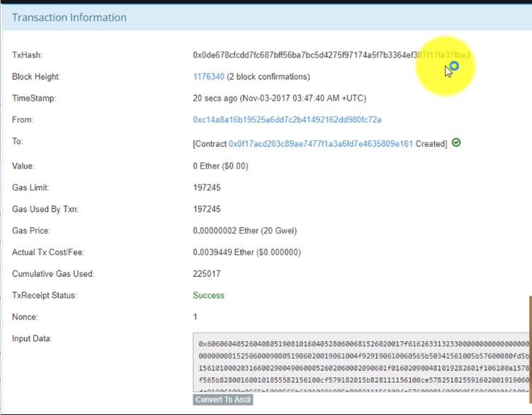The width and height of the screenshot is (532, 415).
Task: Click cumulative gas used value 225017
Action: (207, 274)
